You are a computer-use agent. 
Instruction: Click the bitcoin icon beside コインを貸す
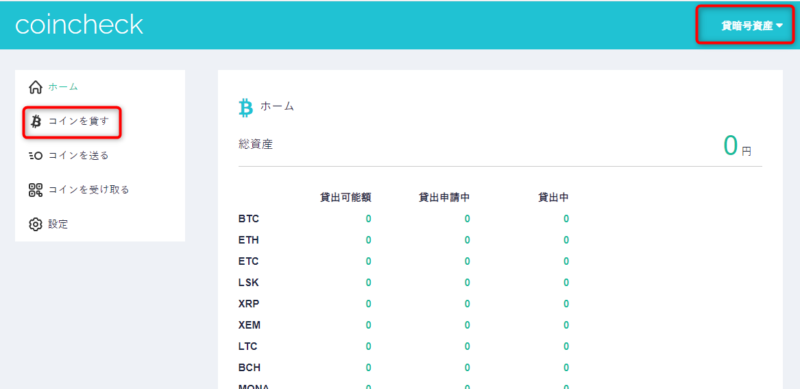pyautogui.click(x=36, y=121)
